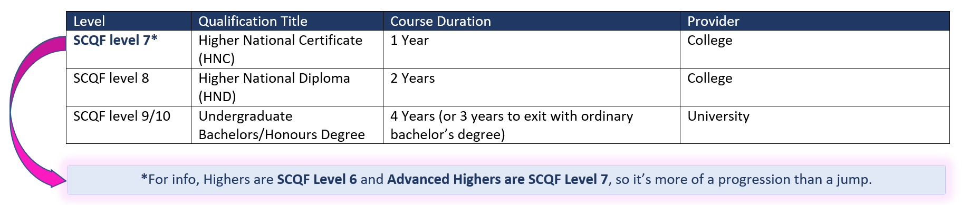This screenshot has height=205, width=980.
Task: Click Higher National Diploma (HND) cell
Action: pyautogui.click(x=287, y=87)
